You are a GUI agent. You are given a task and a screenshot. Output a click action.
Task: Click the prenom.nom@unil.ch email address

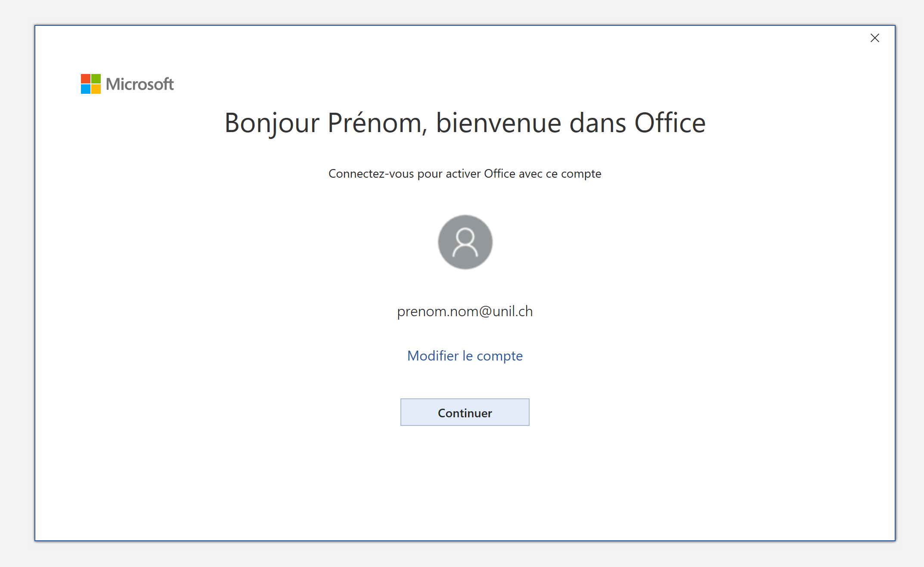point(465,311)
